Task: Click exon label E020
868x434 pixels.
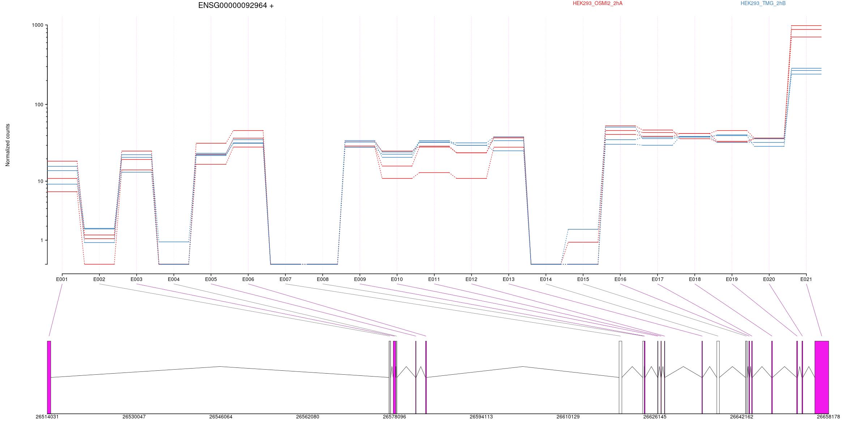Action: coord(769,279)
